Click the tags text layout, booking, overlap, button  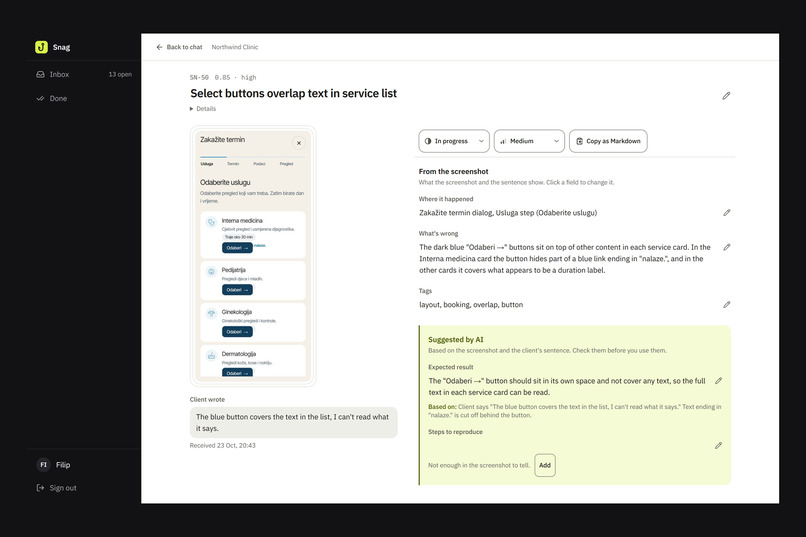471,305
